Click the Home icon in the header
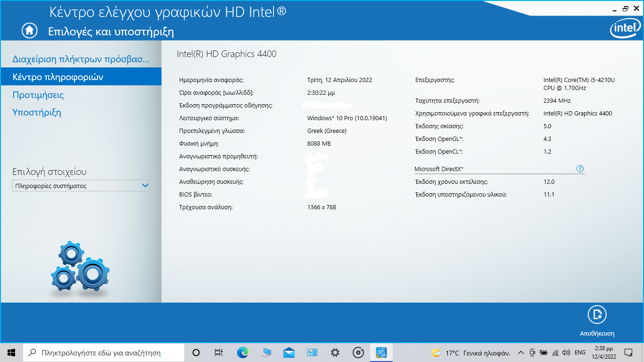Screen dimensions: 644x362 [x=29, y=31]
